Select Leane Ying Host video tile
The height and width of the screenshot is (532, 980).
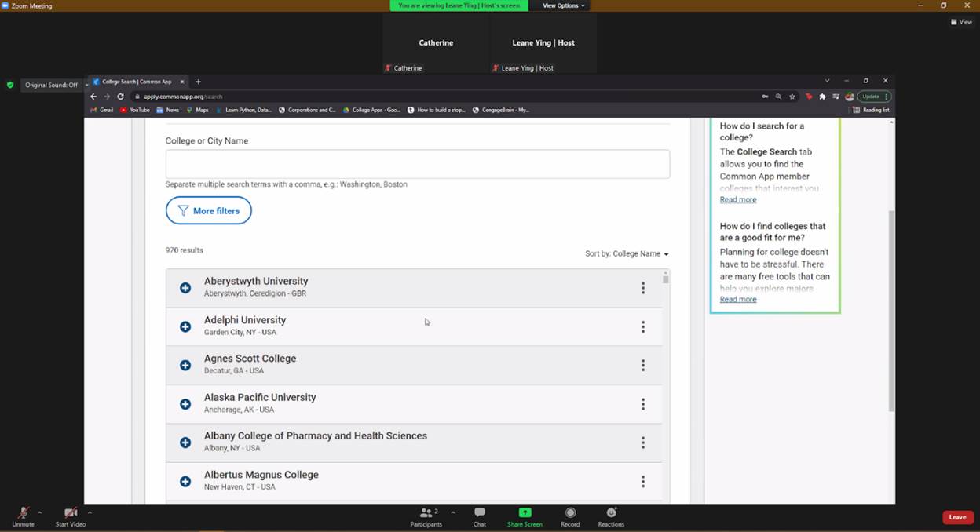(543, 43)
